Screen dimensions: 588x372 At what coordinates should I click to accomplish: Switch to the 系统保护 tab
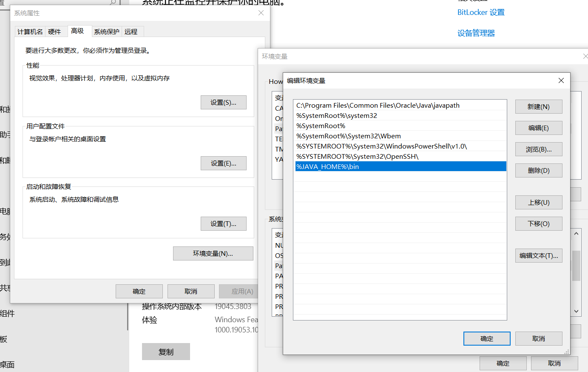coord(106,32)
